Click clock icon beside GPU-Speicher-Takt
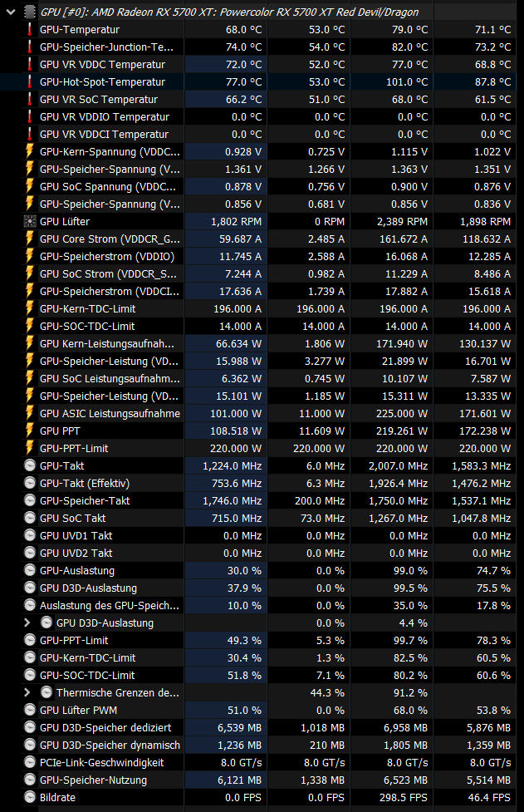 [30, 501]
